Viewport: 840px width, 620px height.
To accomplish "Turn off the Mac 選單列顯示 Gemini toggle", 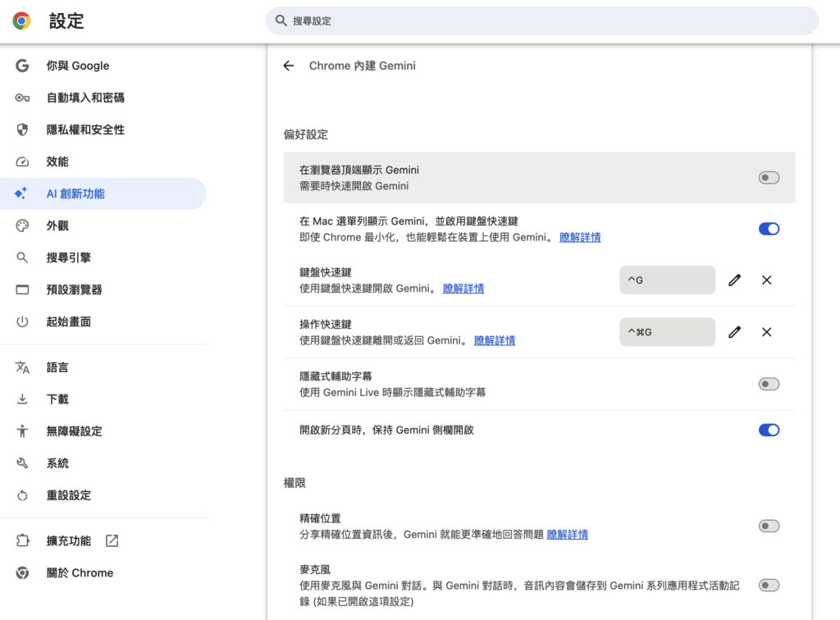I will click(769, 229).
